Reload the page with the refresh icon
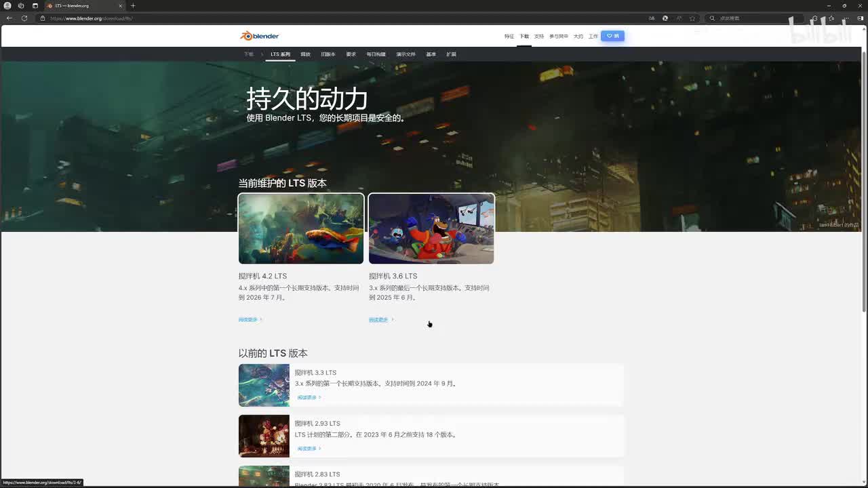This screenshot has height=488, width=868. [x=24, y=18]
